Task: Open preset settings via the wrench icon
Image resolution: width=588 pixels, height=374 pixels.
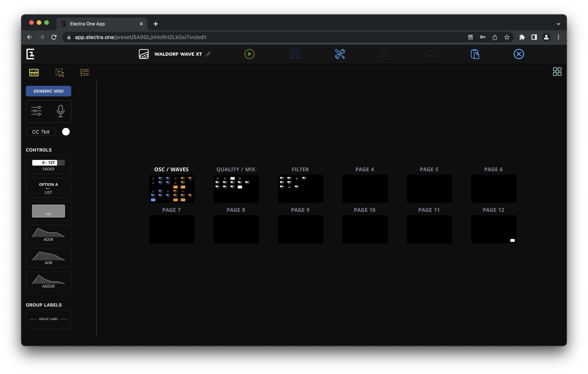Action: (x=340, y=54)
